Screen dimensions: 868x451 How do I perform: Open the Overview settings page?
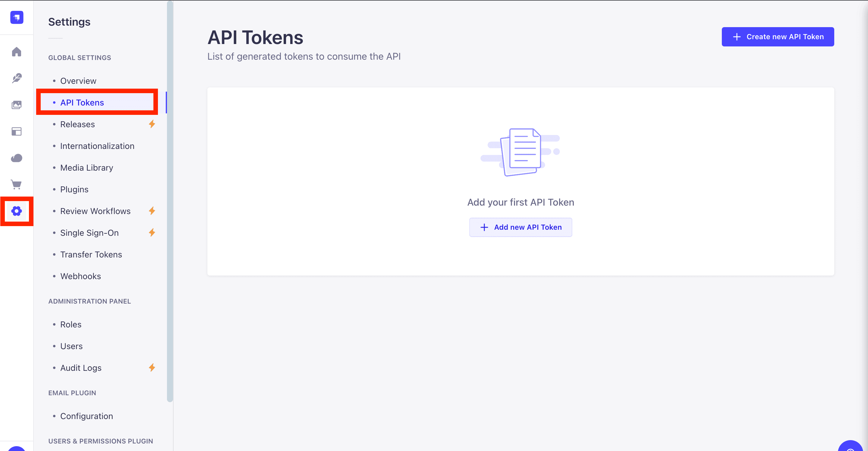pyautogui.click(x=78, y=81)
